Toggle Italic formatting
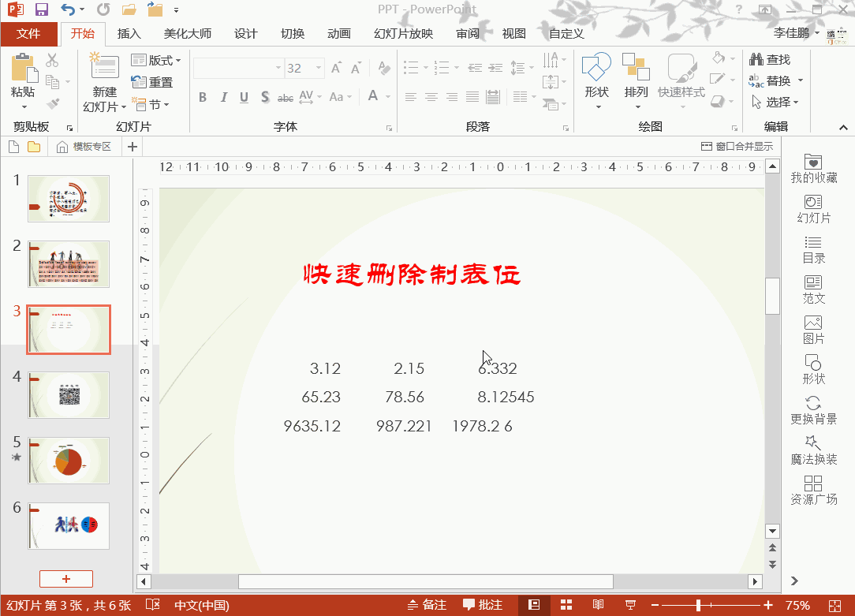This screenshot has height=616, width=855. coord(223,97)
